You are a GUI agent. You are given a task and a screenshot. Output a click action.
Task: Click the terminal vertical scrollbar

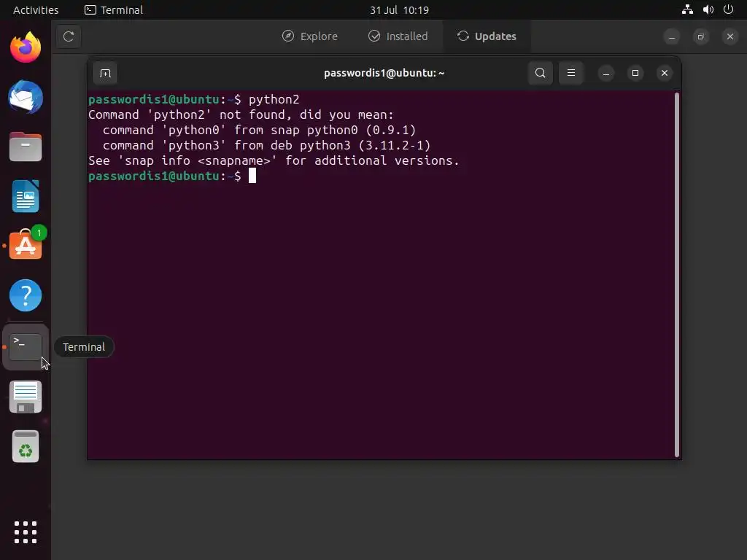[677, 275]
